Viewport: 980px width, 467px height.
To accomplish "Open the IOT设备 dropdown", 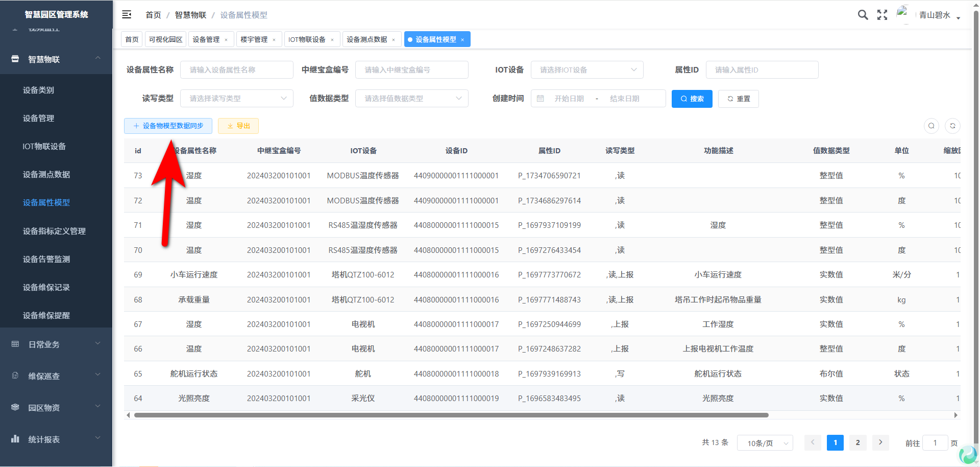I will tap(587, 70).
